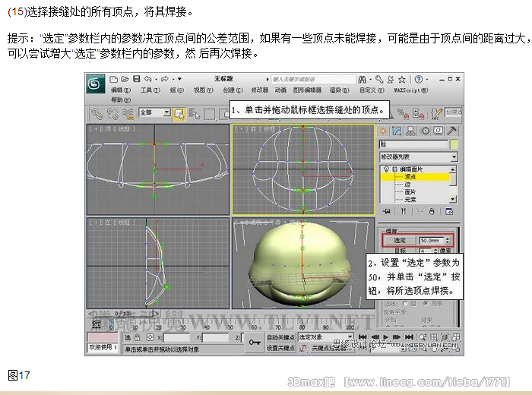Click the Configure Modifier Sets icon
The image size is (532, 395).
(449, 212)
